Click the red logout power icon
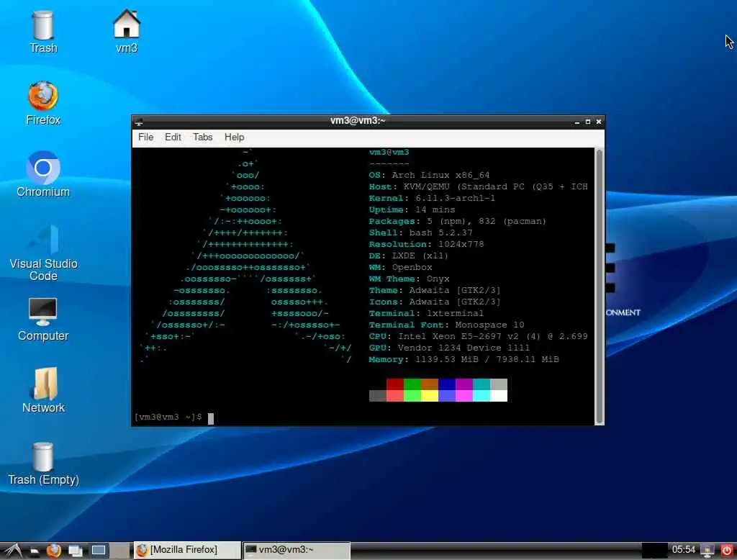This screenshot has width=737, height=560. pos(727,550)
